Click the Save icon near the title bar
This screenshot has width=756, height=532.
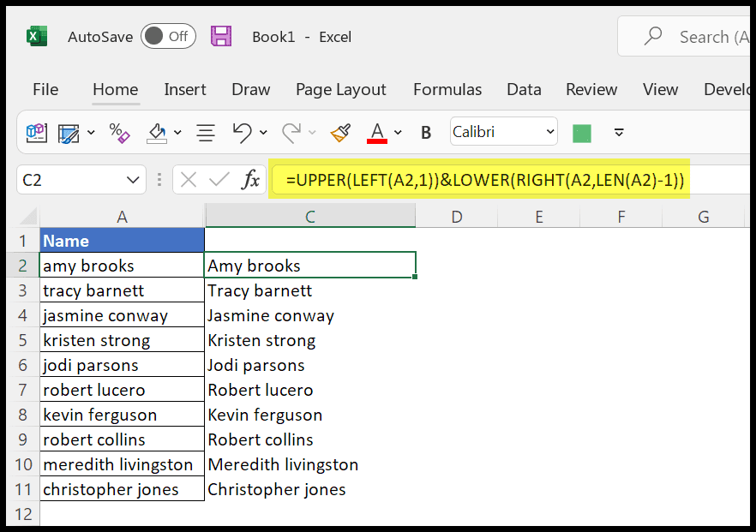coord(220,36)
